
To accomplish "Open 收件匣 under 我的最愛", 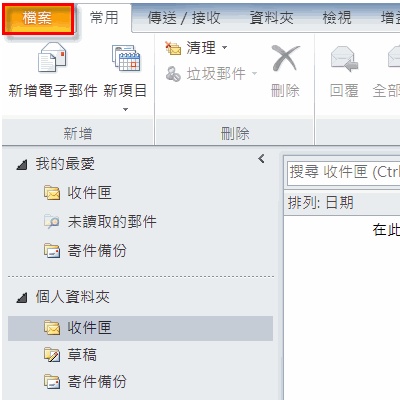I will 89,193.
